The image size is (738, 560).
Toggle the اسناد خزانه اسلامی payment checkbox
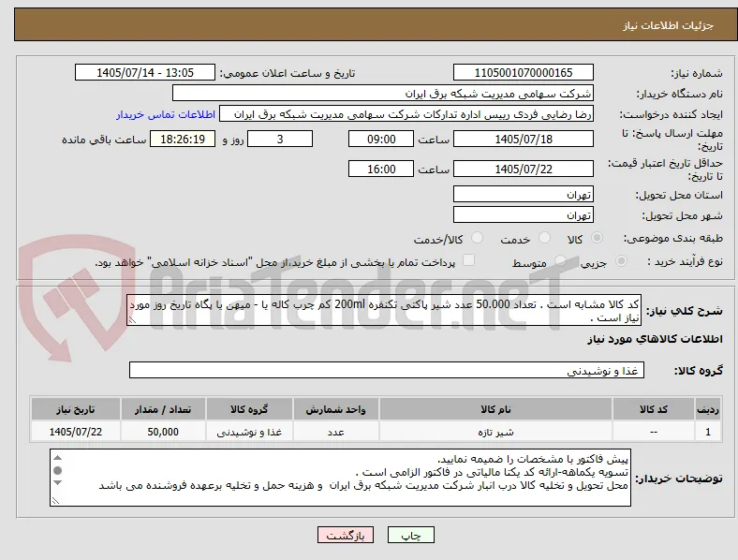pos(468,260)
